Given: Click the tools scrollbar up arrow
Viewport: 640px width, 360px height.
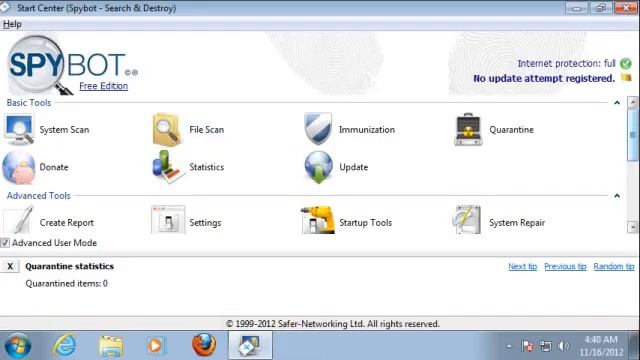Looking at the screenshot, I should [633, 102].
